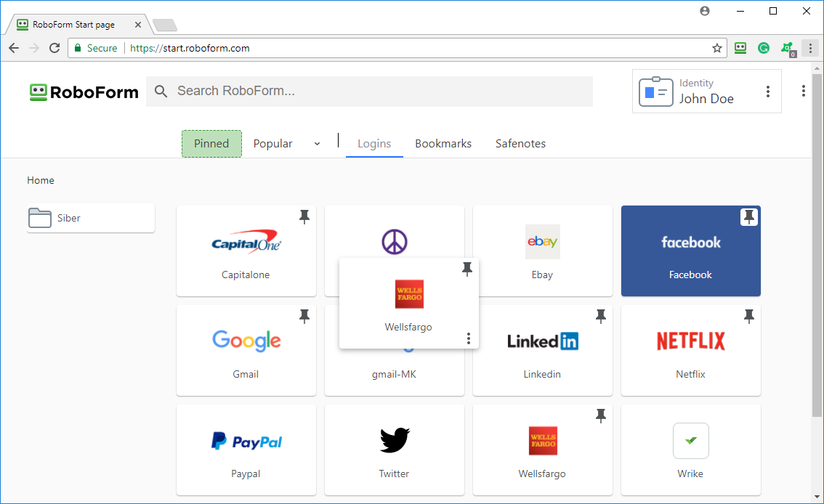The image size is (824, 504).
Task: Click the scrollbar up arrow
Action: pos(817,68)
